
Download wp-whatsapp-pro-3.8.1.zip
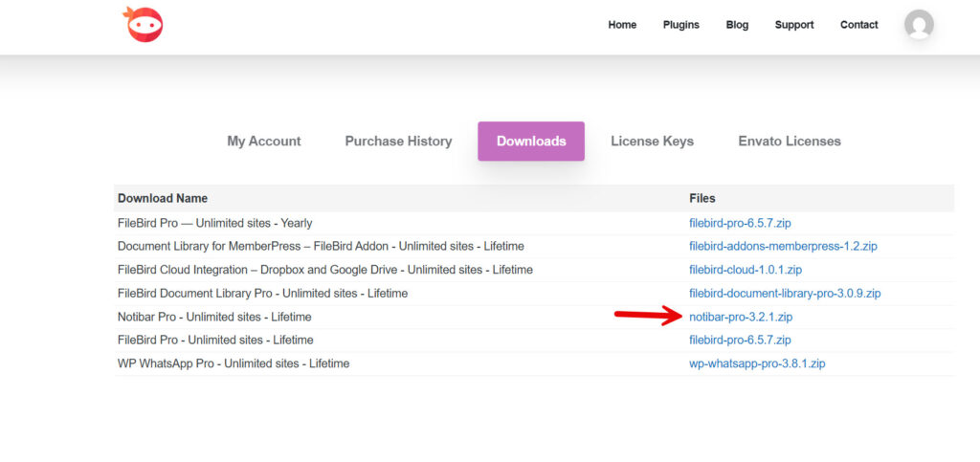tap(757, 363)
